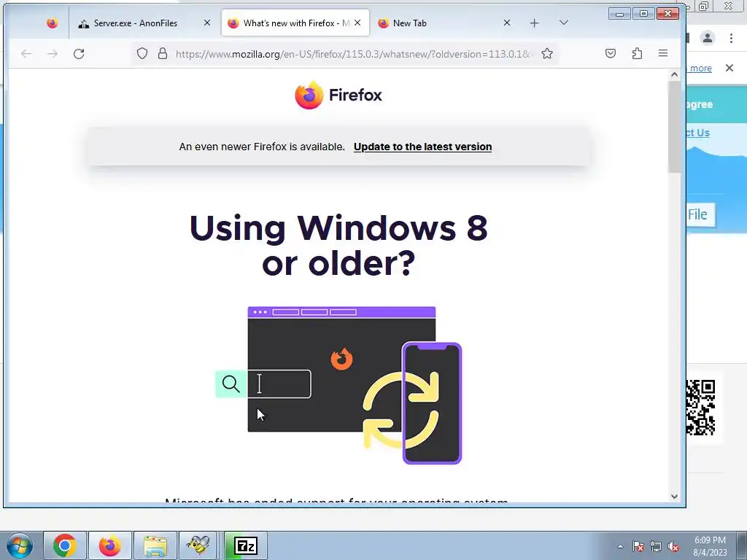Image resolution: width=747 pixels, height=560 pixels.
Task: Close the New Tab tab
Action: (x=507, y=23)
